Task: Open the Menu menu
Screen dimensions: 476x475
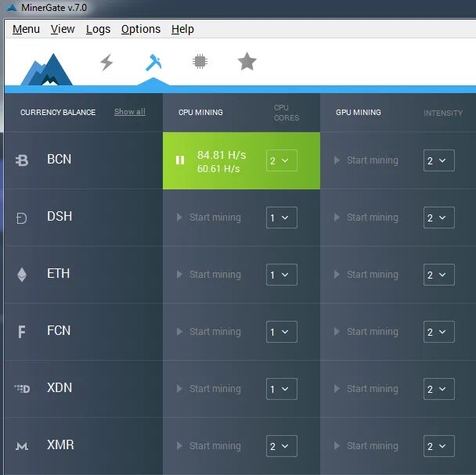Action: point(26,29)
